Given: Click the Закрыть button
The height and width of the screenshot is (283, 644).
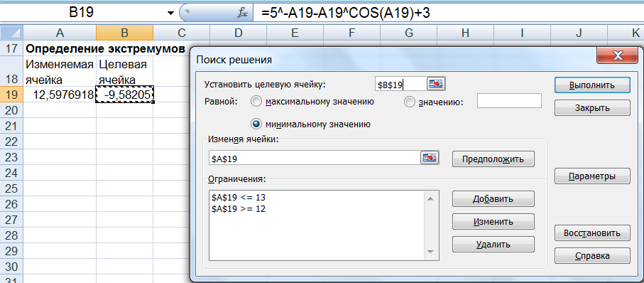Looking at the screenshot, I should pyautogui.click(x=592, y=108).
